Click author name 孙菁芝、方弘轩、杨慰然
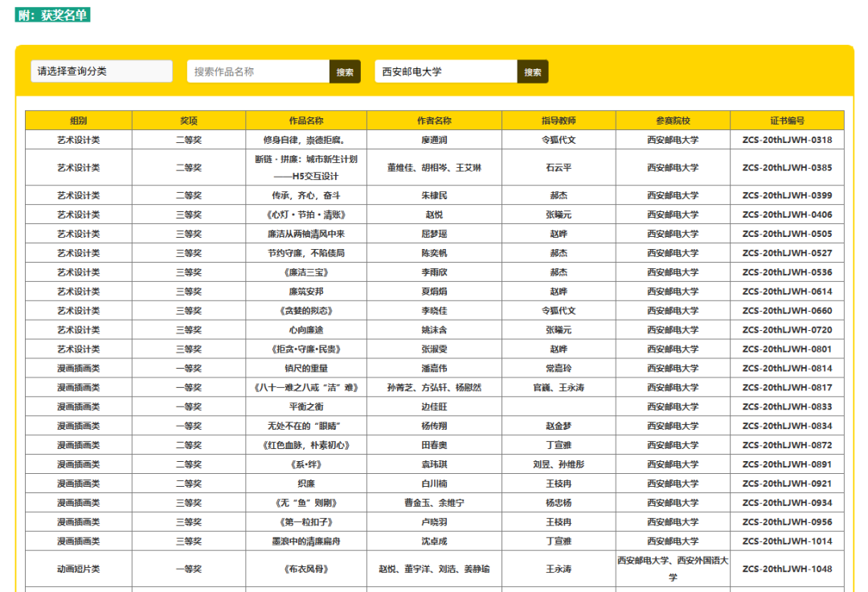The height and width of the screenshot is (592, 868). 434,388
